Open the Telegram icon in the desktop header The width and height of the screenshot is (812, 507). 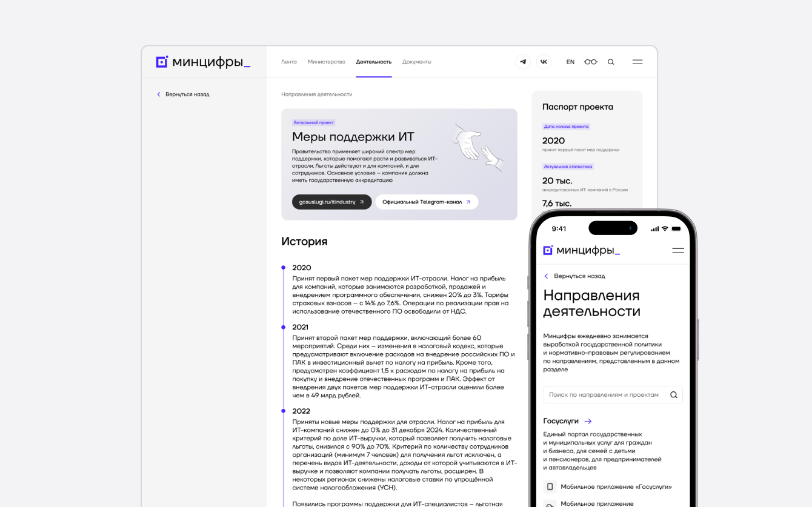tap(523, 62)
